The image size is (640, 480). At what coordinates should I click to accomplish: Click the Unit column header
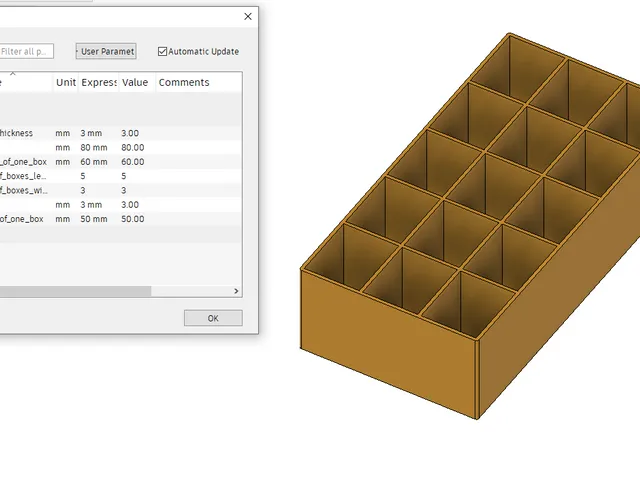click(x=66, y=82)
